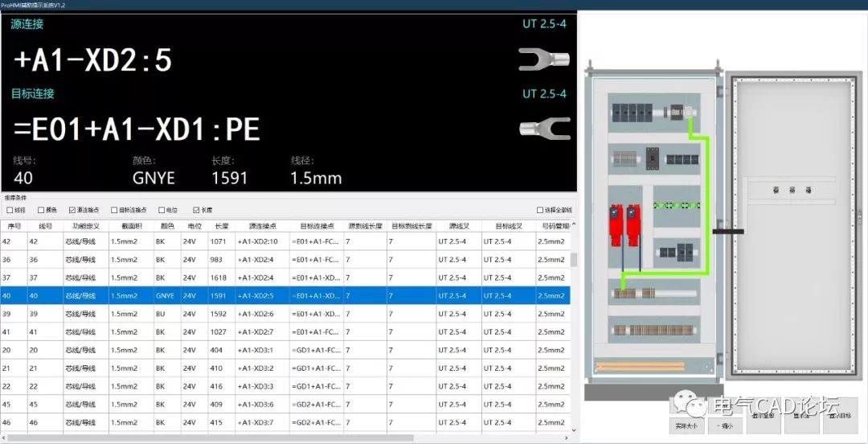
Task: Click the table scroll-up arrow
Action: pyautogui.click(x=574, y=224)
